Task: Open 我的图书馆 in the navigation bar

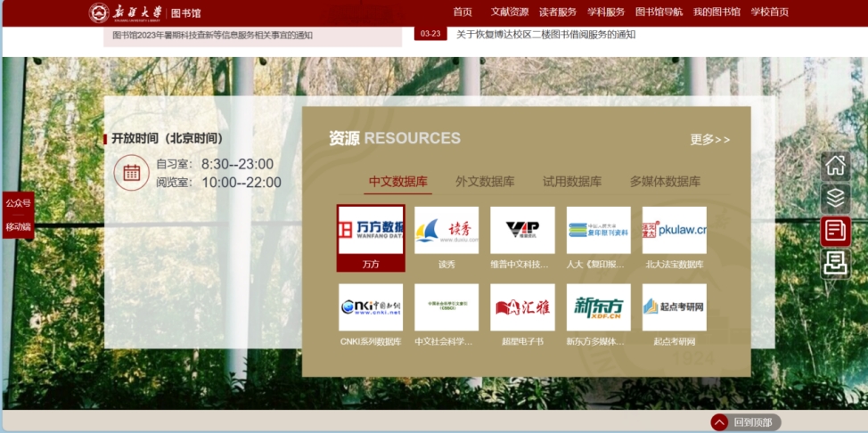Action: coord(717,12)
